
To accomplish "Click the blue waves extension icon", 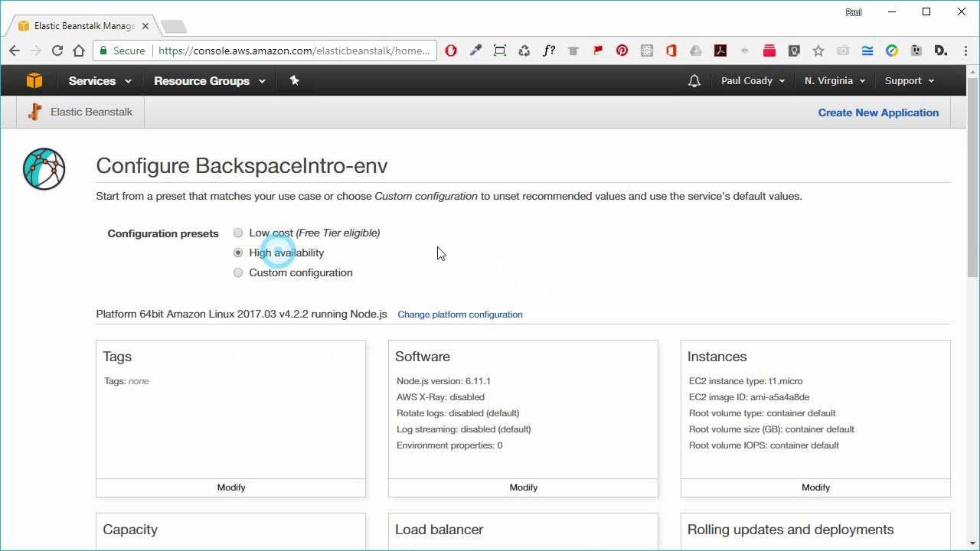I will [867, 51].
